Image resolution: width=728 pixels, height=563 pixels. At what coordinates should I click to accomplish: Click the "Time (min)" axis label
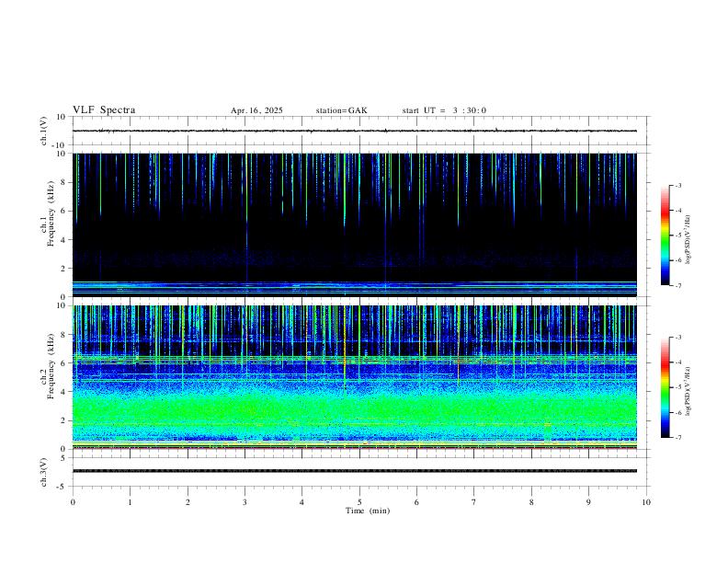368,511
